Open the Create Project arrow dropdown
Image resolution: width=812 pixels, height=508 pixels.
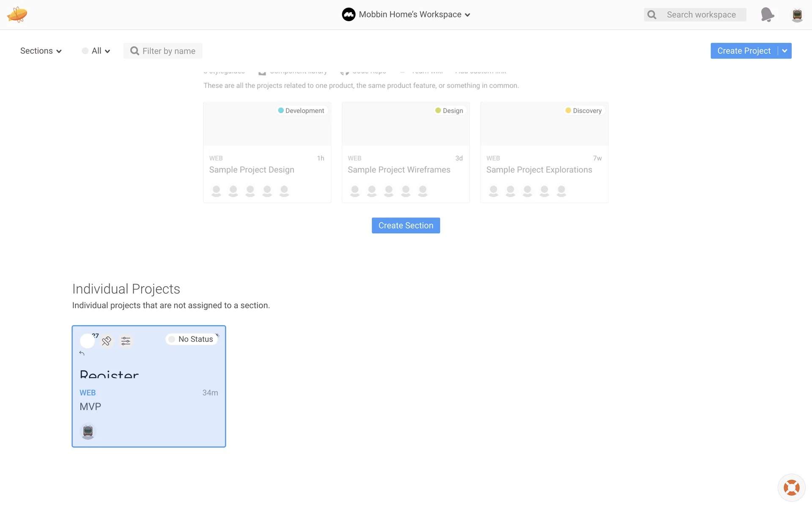tap(785, 51)
